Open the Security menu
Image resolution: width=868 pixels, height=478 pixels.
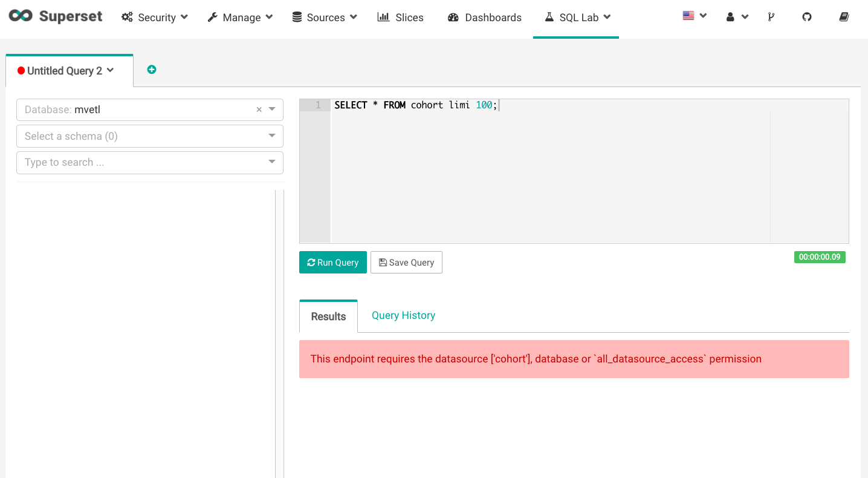tap(155, 18)
